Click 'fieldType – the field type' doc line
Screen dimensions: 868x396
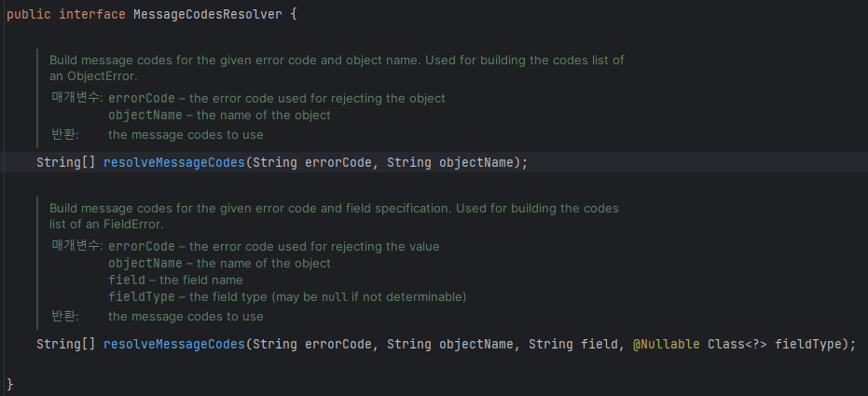287,297
